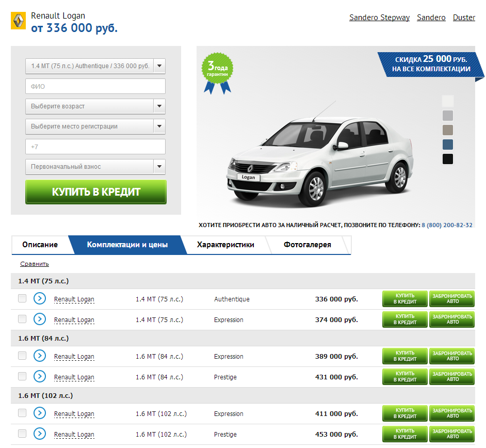Image resolution: width=486 pixels, height=448 pixels.
Task: Reserve the 411 000 руб. Expression car
Action: 452,413
